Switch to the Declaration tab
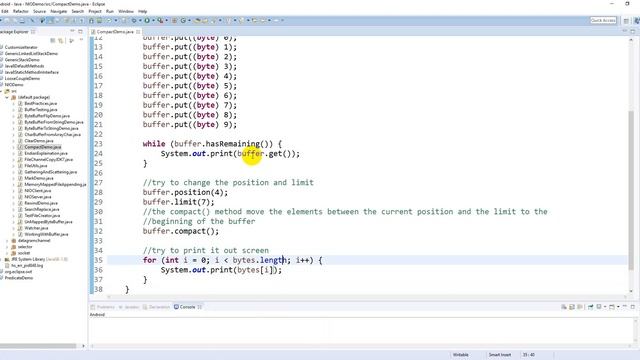The width and height of the screenshot is (640, 360). 156,307
